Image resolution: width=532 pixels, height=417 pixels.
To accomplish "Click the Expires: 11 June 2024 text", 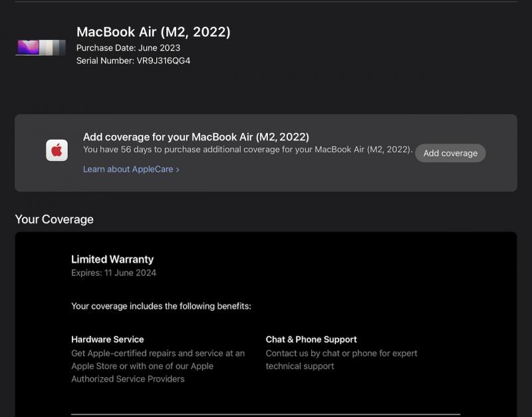I will [x=114, y=273].
